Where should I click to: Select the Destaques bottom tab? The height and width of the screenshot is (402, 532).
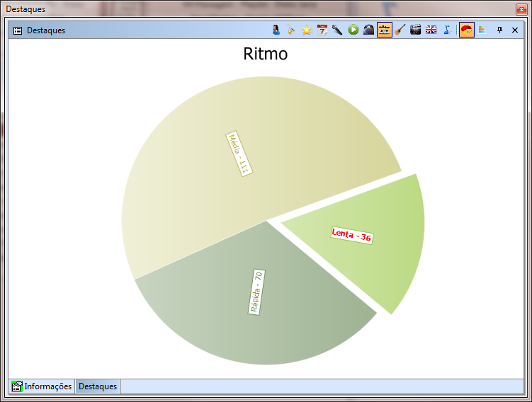coord(98,386)
